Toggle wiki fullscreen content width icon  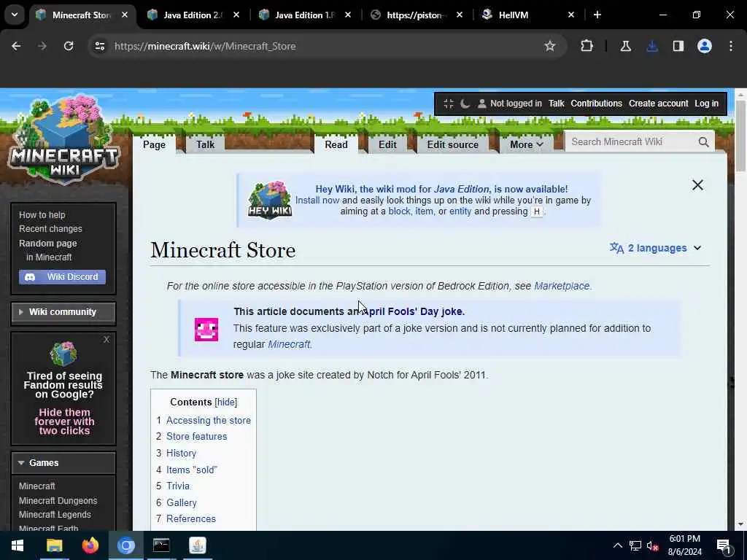tap(449, 104)
